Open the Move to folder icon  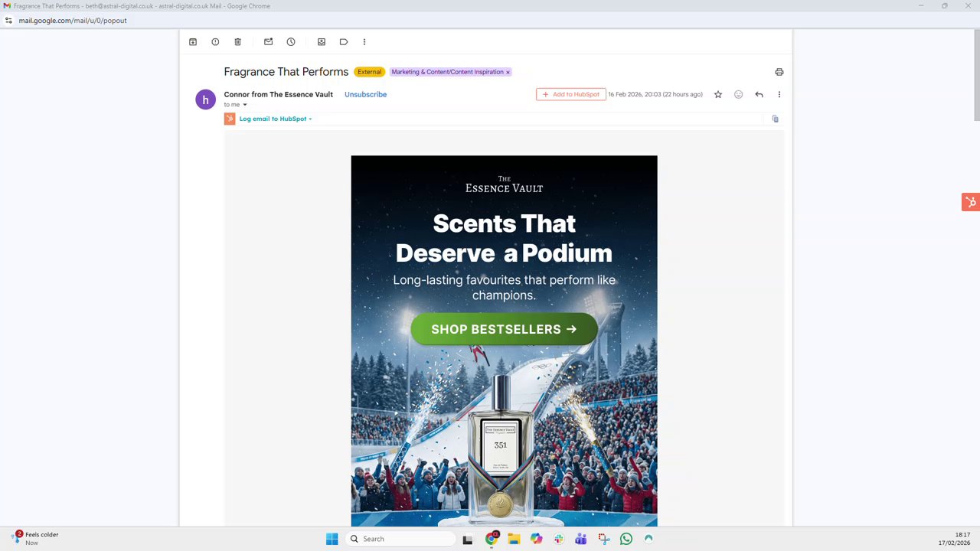coord(322,42)
